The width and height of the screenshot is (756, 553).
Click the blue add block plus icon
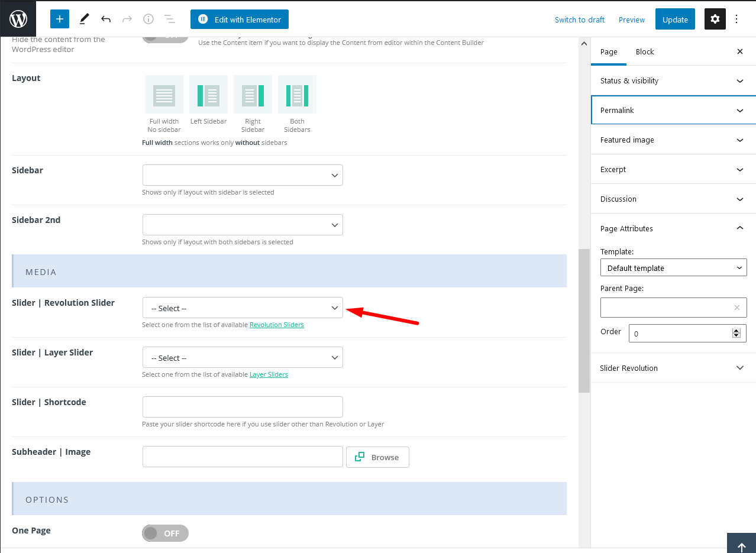[x=60, y=19]
